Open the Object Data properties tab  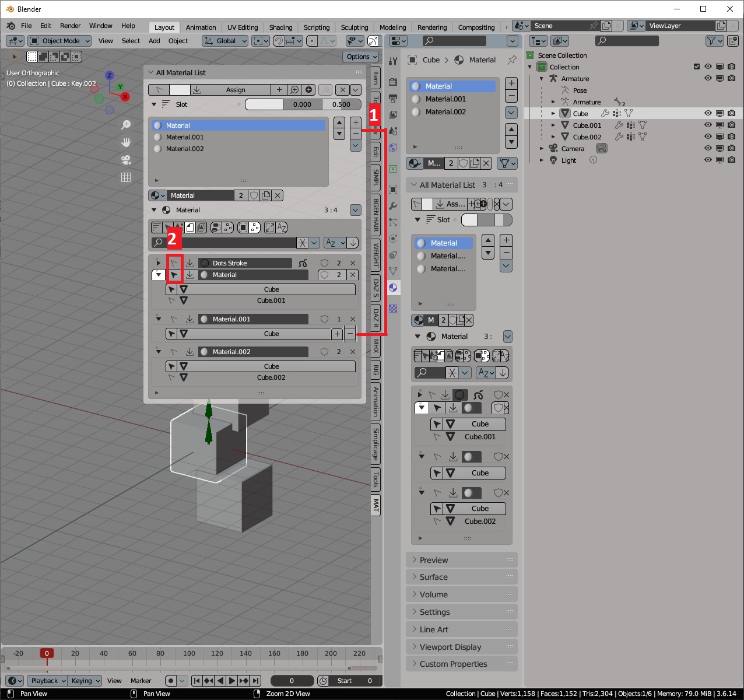tap(393, 271)
